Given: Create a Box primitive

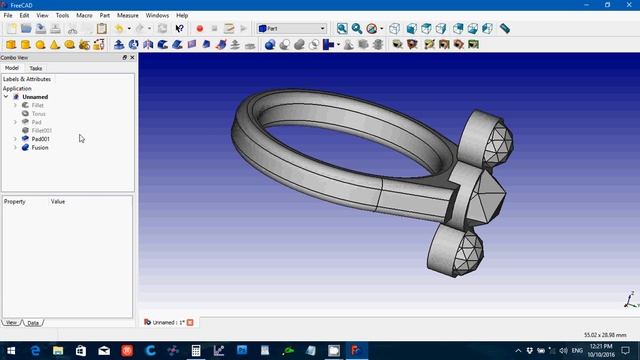Looking at the screenshot, I should [x=11, y=44].
